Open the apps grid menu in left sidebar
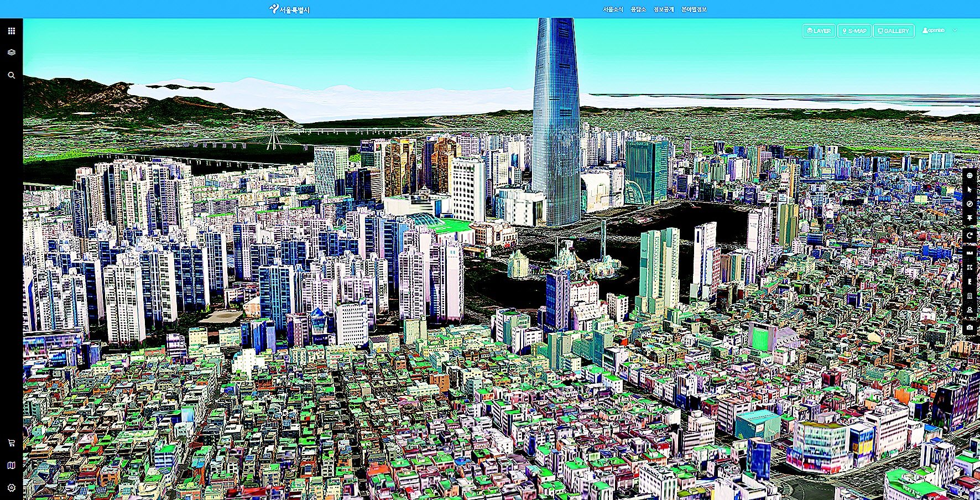The image size is (980, 500). click(11, 31)
